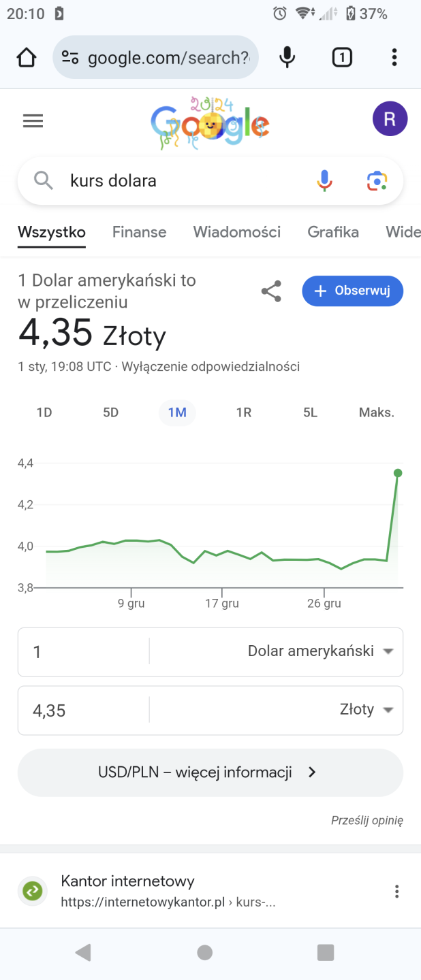Viewport: 421px width, 980px height.
Task: Open the Google hamburger menu
Action: click(x=33, y=121)
